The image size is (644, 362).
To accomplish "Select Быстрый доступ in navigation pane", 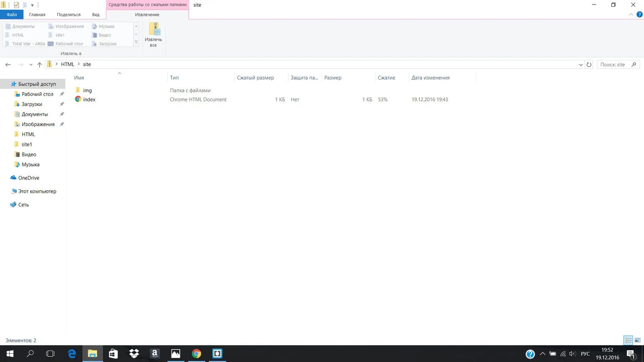I will tap(37, 84).
